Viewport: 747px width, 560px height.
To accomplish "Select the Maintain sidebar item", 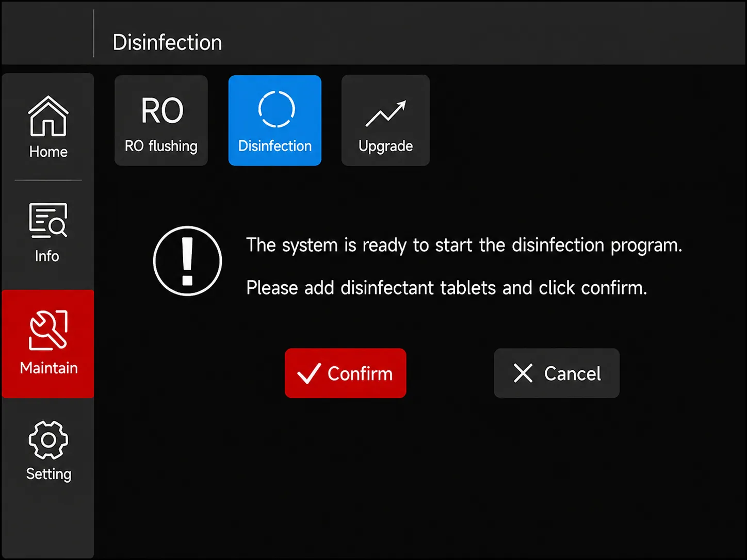I will 48,343.
